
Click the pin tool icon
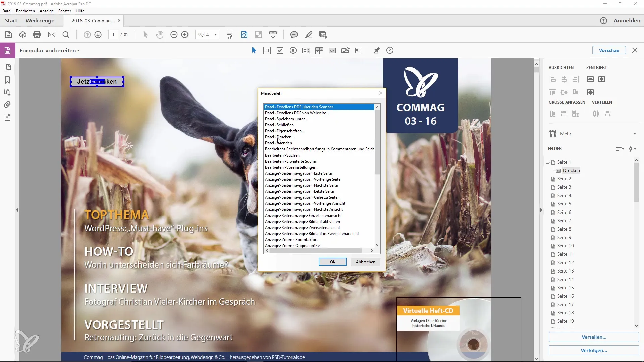[x=377, y=51]
